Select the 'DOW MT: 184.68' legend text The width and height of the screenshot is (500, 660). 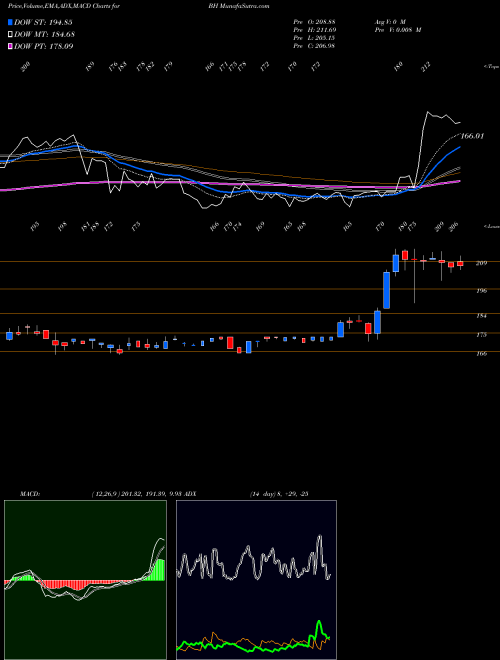(x=44, y=34)
